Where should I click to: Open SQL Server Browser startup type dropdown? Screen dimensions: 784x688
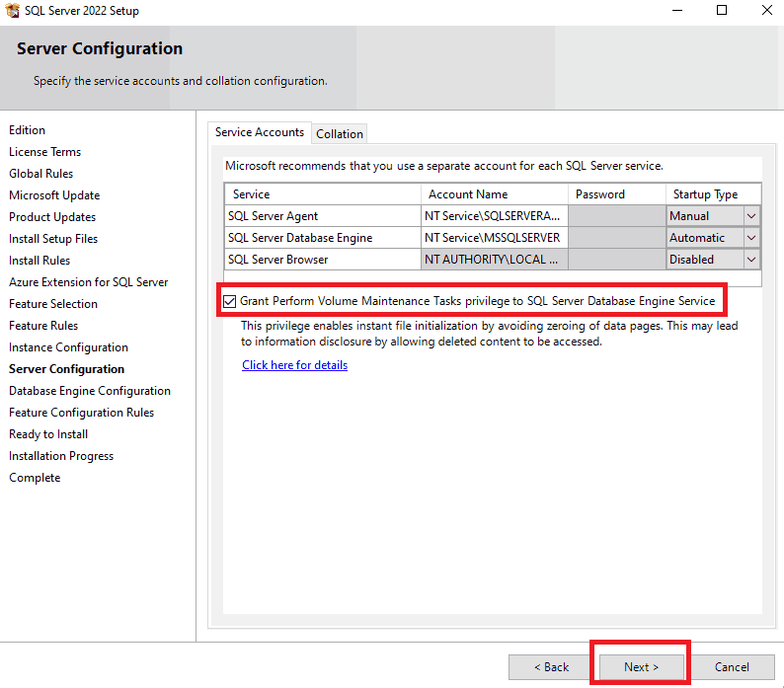tap(751, 260)
